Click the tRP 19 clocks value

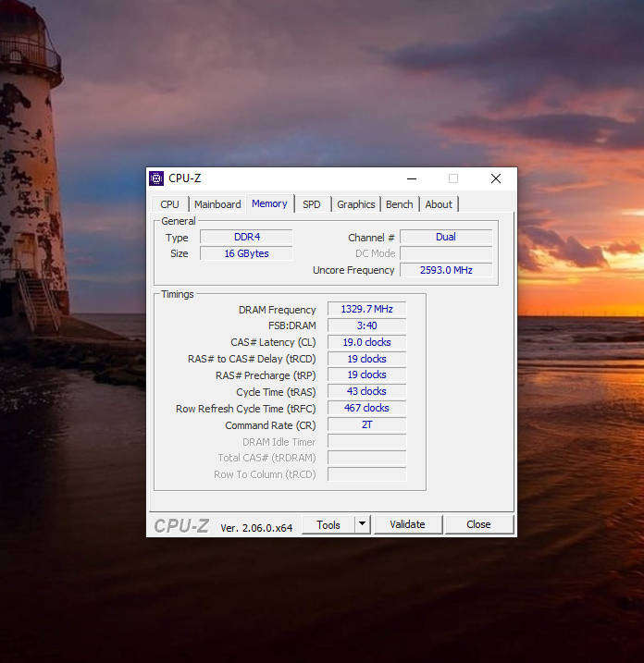coord(366,374)
